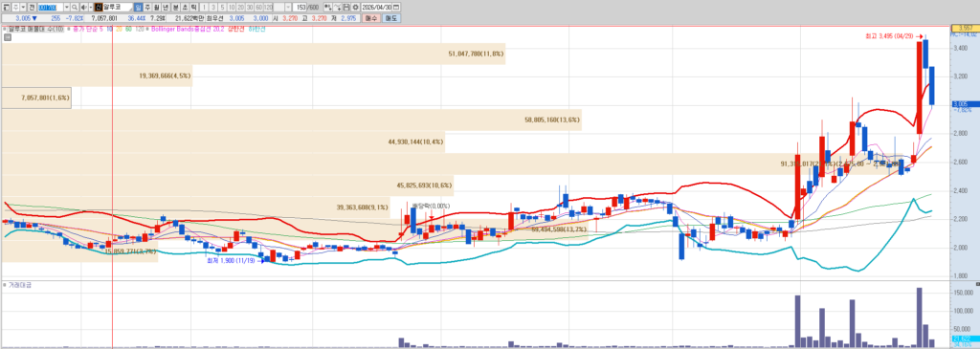980x349 pixels.
Task: Click the 거래대금 volume panel label
Action: (19, 285)
